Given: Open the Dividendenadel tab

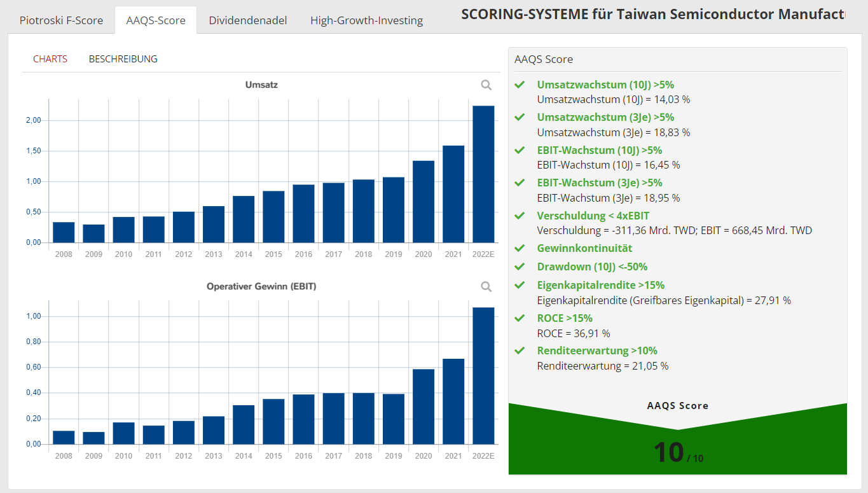Looking at the screenshot, I should tap(248, 20).
